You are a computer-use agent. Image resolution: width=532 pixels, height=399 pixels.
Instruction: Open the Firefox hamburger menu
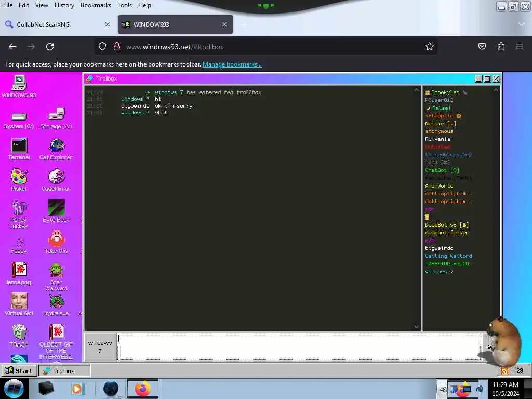coord(520,46)
